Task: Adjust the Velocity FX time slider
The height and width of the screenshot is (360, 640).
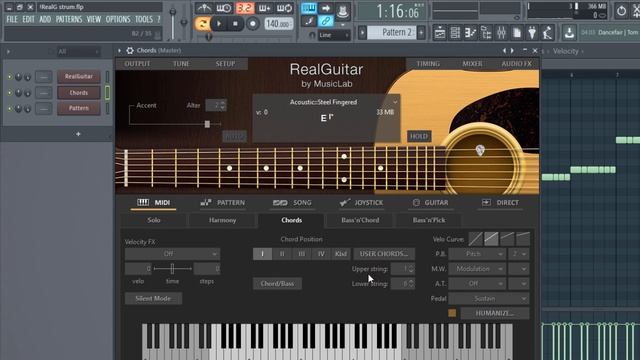Action: click(172, 269)
